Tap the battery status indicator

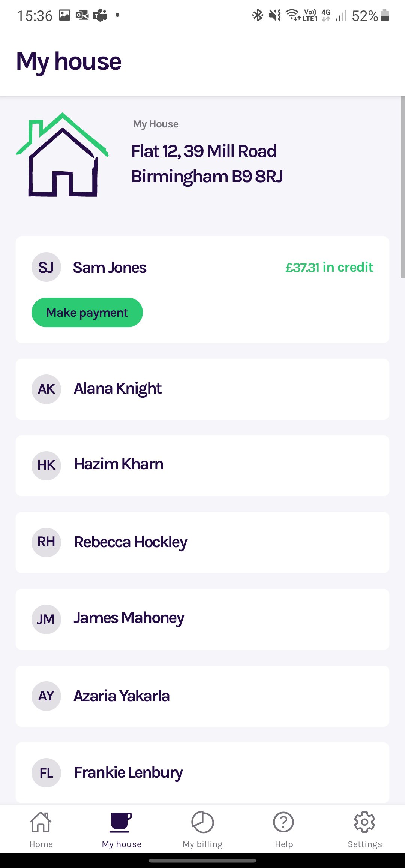[x=384, y=15]
